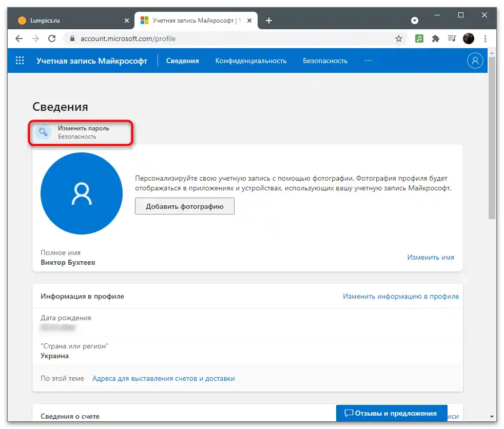Minimize the browser window
Screen dimensions: 504x429
pos(437,15)
